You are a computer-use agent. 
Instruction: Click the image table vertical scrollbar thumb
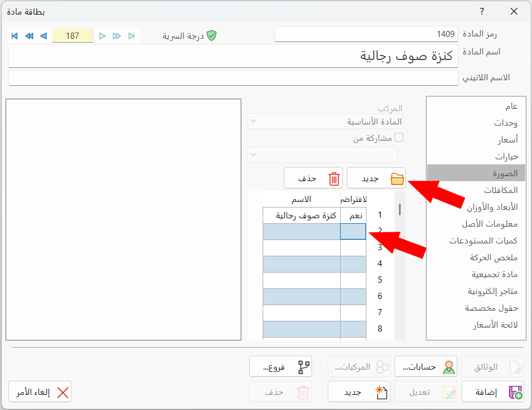click(x=400, y=209)
